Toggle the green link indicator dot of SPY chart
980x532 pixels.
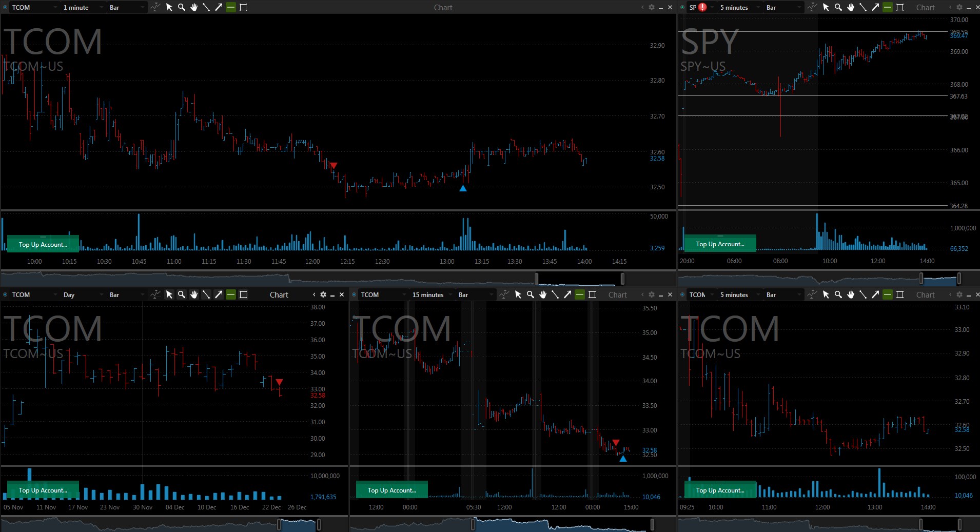(682, 7)
